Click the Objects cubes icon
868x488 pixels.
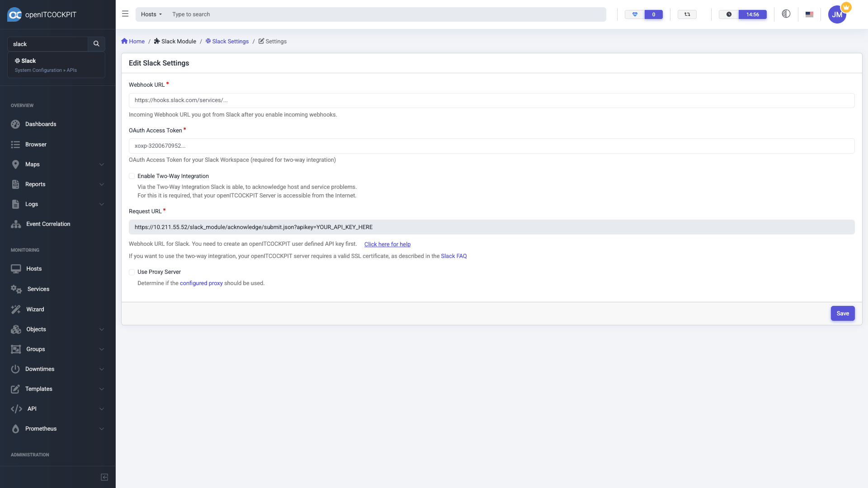click(x=16, y=329)
